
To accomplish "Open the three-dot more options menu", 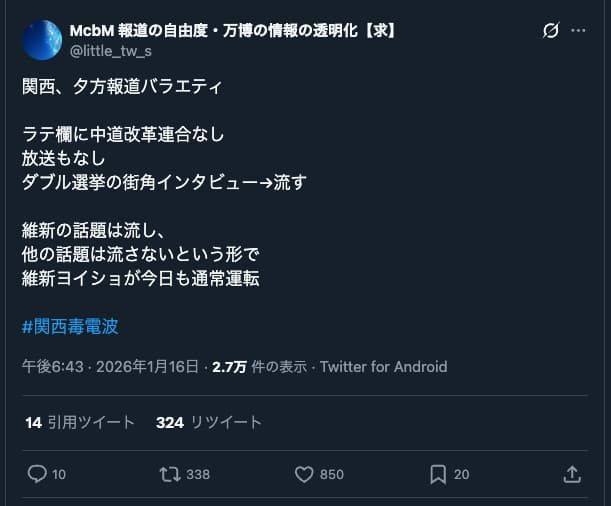I will (578, 31).
